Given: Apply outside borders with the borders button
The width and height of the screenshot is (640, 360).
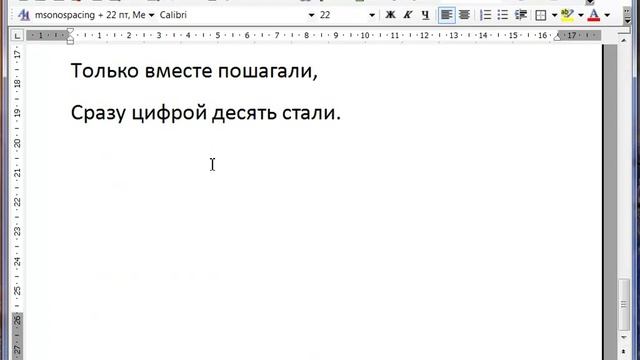Looking at the screenshot, I should (x=540, y=15).
